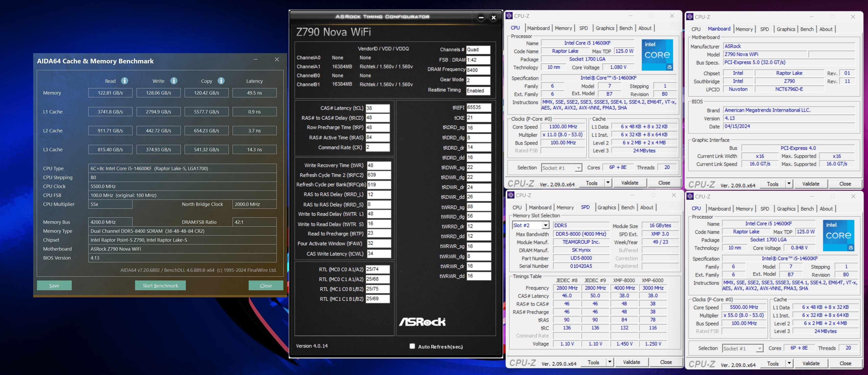Expand the Tools dropdown arrow in Mainboard CPU-Z window
This screenshot has height=375, width=868.
(x=789, y=184)
